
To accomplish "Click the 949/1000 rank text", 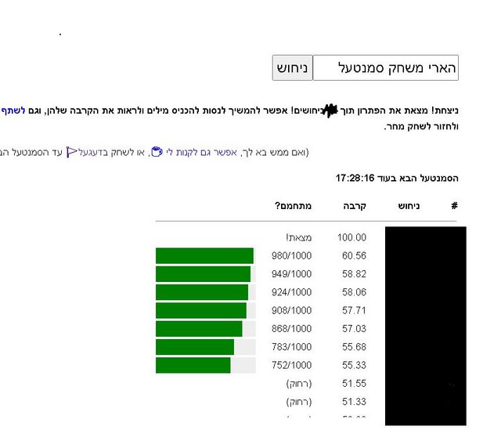I will [291, 273].
